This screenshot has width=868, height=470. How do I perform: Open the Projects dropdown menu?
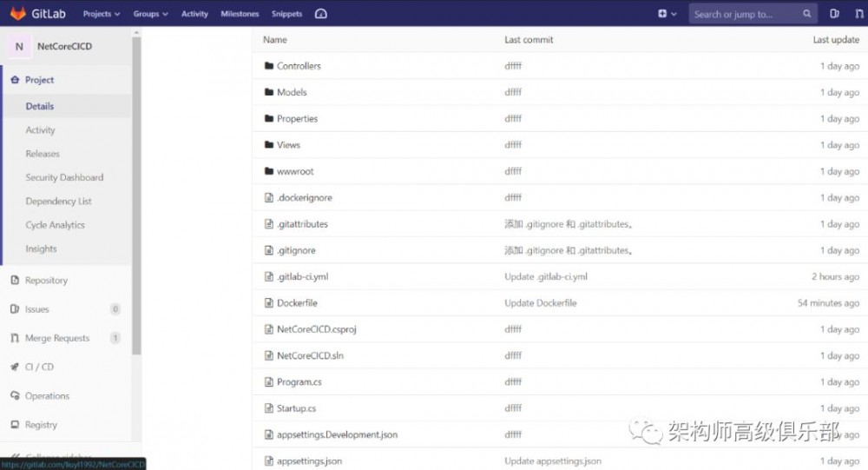point(102,14)
